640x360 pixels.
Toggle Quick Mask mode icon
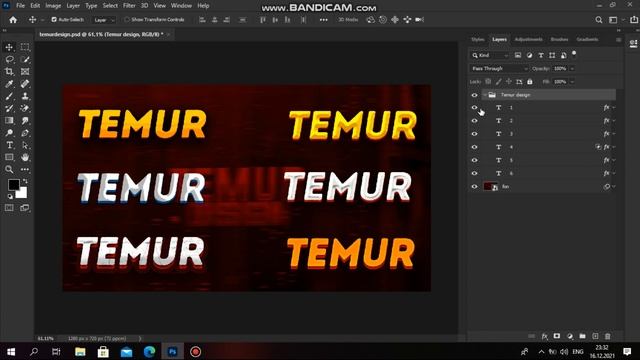point(9,208)
